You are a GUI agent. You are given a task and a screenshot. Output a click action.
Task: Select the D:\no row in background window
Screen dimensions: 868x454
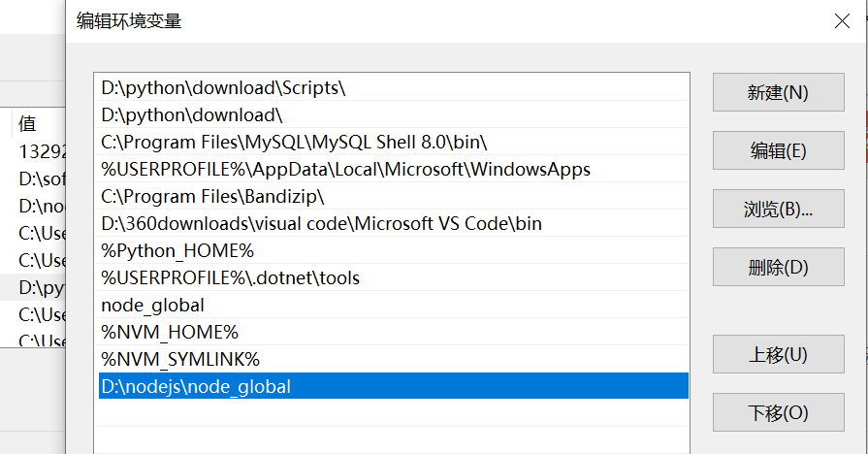[x=33, y=206]
